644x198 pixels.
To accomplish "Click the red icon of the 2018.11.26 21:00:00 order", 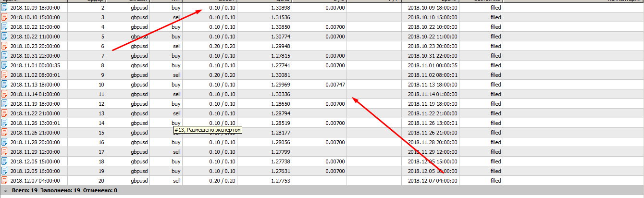I will point(4,133).
